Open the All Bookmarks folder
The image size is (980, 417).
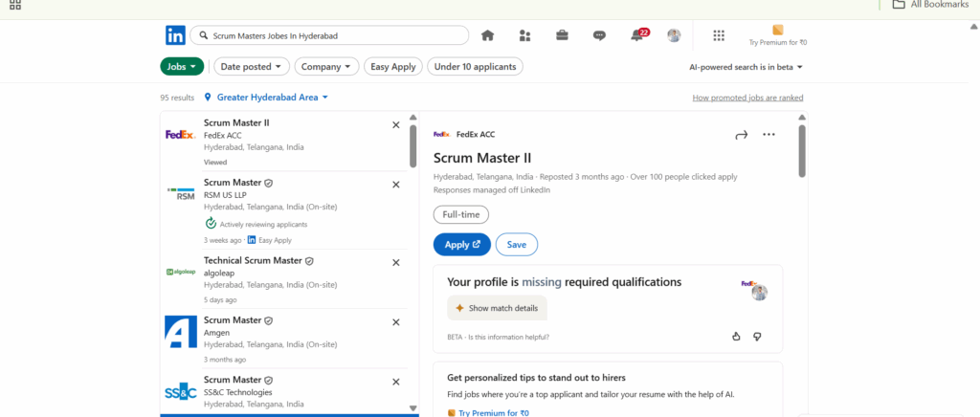[x=930, y=5]
